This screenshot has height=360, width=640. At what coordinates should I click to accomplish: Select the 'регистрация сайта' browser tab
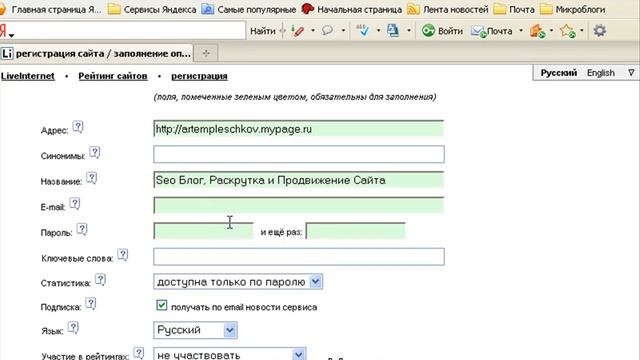(x=96, y=53)
